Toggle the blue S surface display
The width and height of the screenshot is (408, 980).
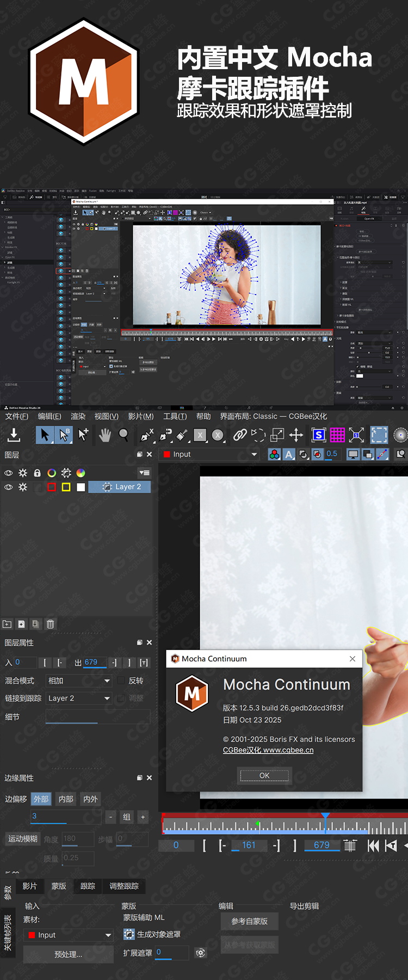[x=319, y=434]
